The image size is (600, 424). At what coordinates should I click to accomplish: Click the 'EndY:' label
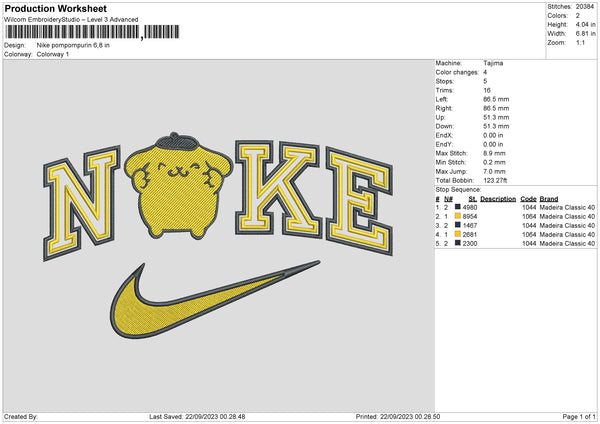(444, 144)
